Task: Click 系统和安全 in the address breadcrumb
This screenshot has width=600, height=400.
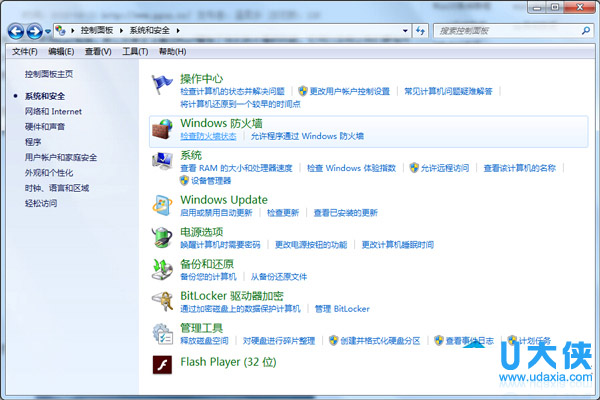Action: [x=149, y=30]
